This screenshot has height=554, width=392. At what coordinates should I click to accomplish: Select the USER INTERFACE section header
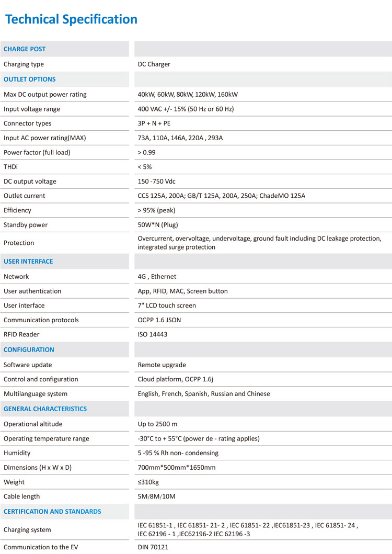[28, 262]
